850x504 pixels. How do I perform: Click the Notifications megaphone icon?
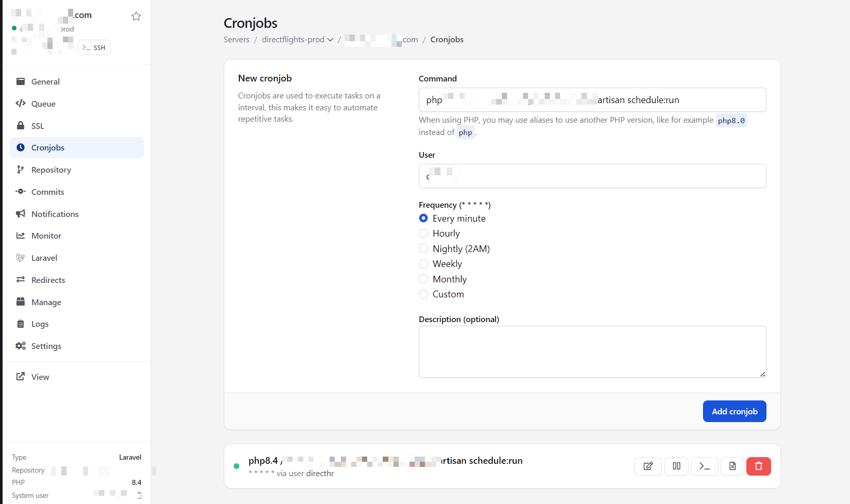21,214
